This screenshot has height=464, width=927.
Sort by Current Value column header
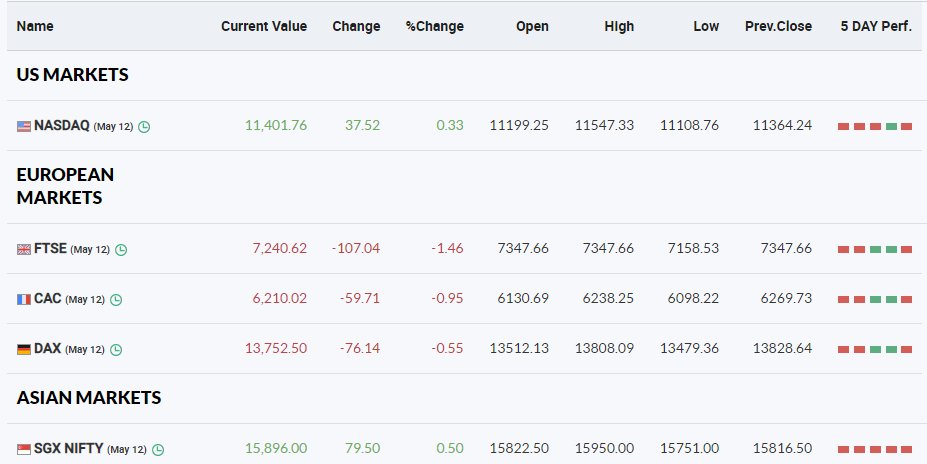tap(264, 26)
